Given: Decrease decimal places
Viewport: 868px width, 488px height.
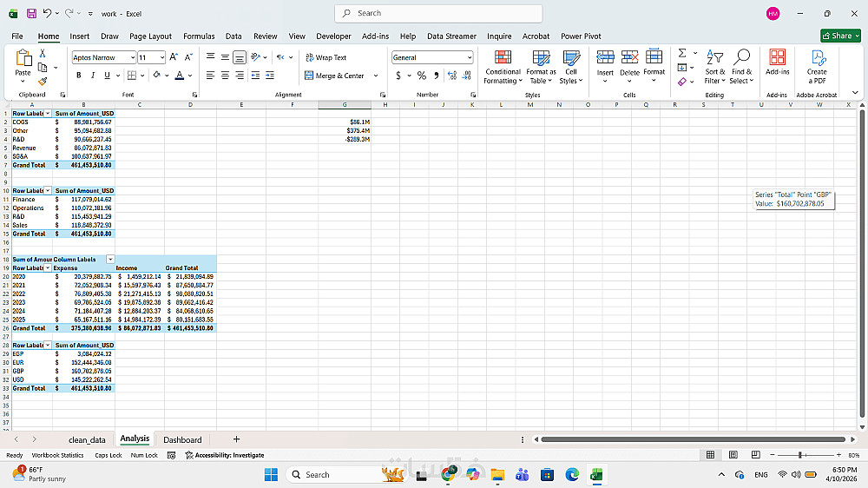Looking at the screenshot, I should click(467, 76).
